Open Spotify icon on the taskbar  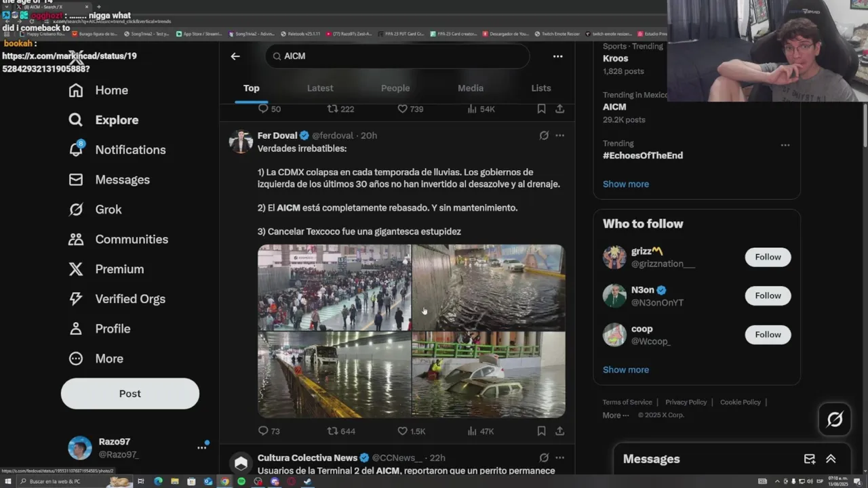(241, 481)
